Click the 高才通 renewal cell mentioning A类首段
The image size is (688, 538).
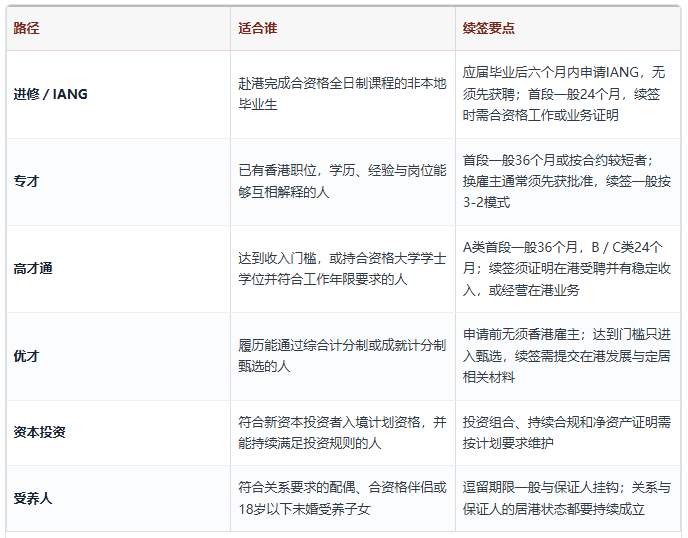[x=567, y=269]
